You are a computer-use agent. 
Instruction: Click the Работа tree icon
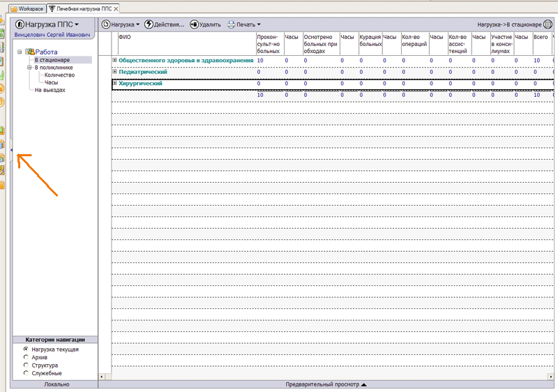click(x=30, y=52)
